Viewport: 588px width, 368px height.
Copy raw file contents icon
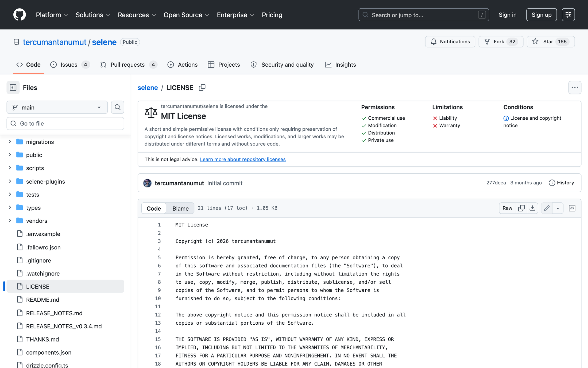(x=521, y=208)
